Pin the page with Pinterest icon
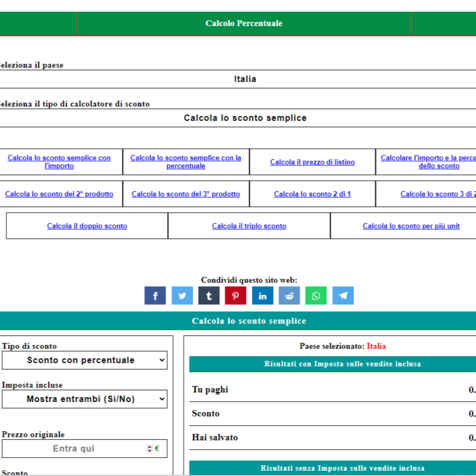This screenshot has width=476, height=476. (x=235, y=295)
